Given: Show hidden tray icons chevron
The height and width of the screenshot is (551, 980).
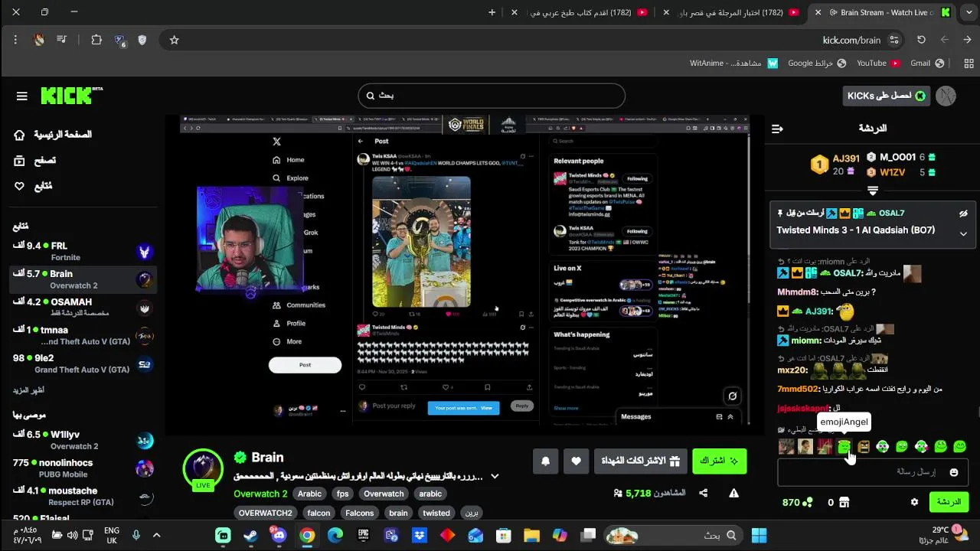Looking at the screenshot, I should pos(156,536).
